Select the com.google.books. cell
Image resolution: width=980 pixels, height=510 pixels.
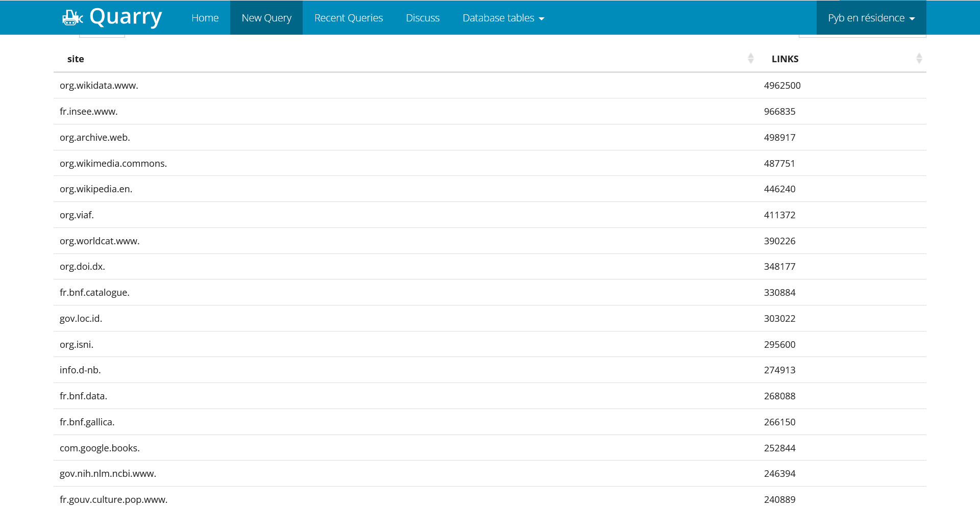click(x=406, y=448)
